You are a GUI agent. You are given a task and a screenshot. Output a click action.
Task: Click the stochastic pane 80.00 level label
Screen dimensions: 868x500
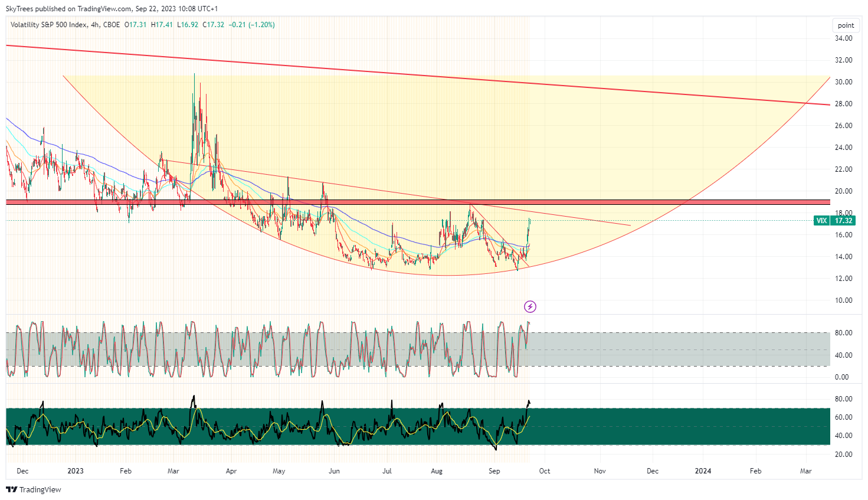pos(844,333)
